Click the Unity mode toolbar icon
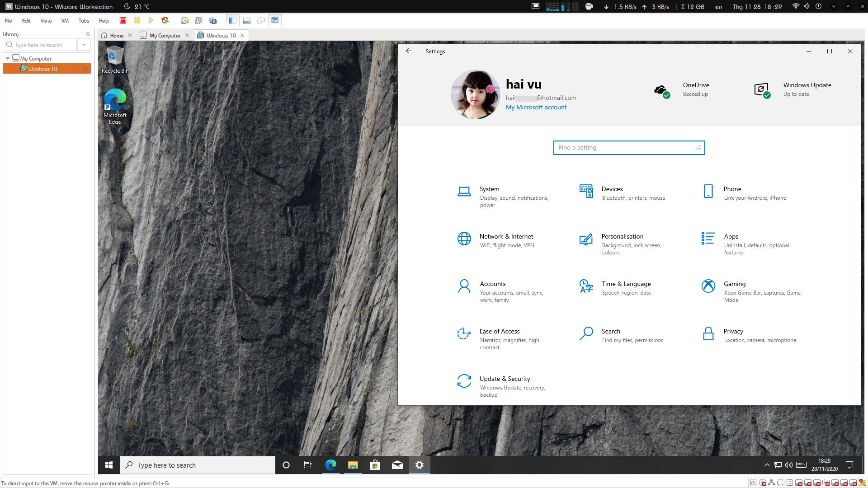 (x=261, y=20)
